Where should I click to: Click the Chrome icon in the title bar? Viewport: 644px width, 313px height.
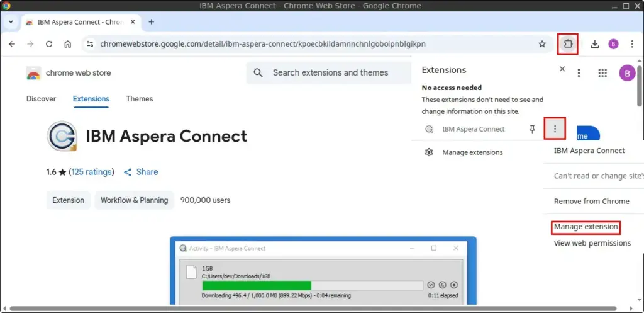point(6,6)
